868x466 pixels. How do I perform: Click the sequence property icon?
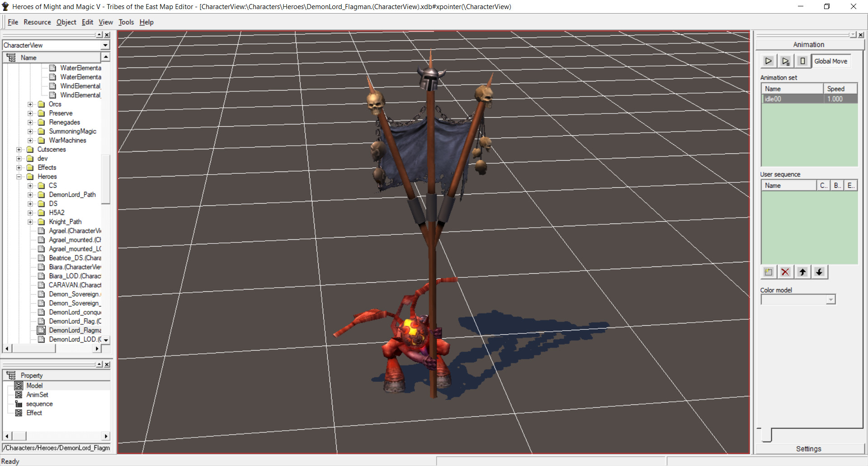[19, 404]
